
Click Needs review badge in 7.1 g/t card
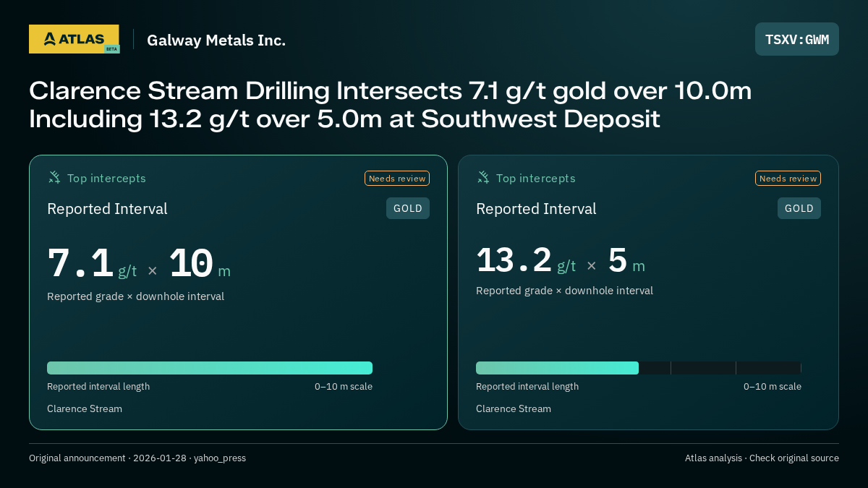(x=397, y=178)
